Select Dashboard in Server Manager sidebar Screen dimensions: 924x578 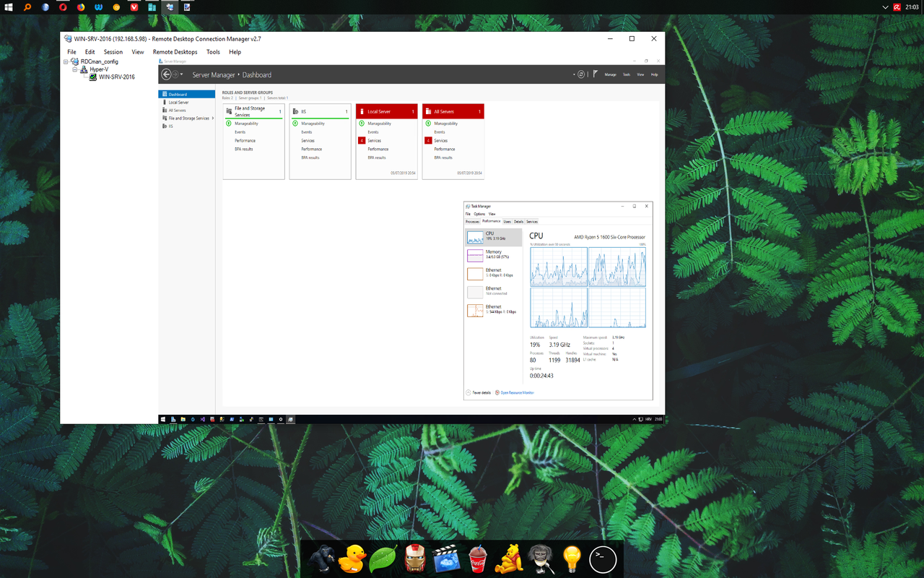pos(187,94)
